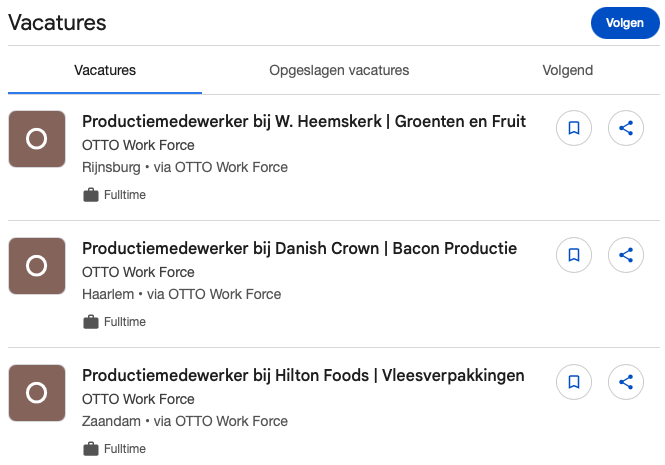
Task: Click the Vacatures page heading
Action: pyautogui.click(x=57, y=22)
